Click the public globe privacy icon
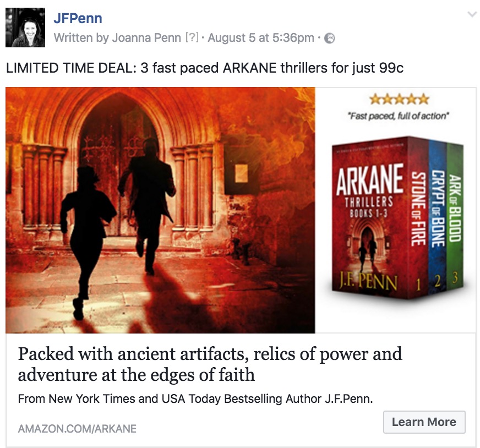 coord(329,39)
